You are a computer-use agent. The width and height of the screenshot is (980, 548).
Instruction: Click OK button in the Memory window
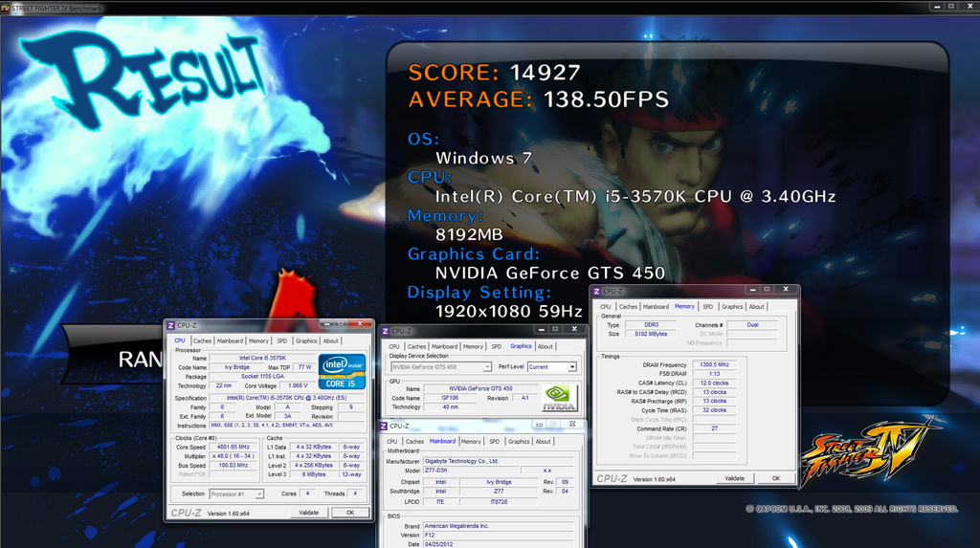pos(775,478)
